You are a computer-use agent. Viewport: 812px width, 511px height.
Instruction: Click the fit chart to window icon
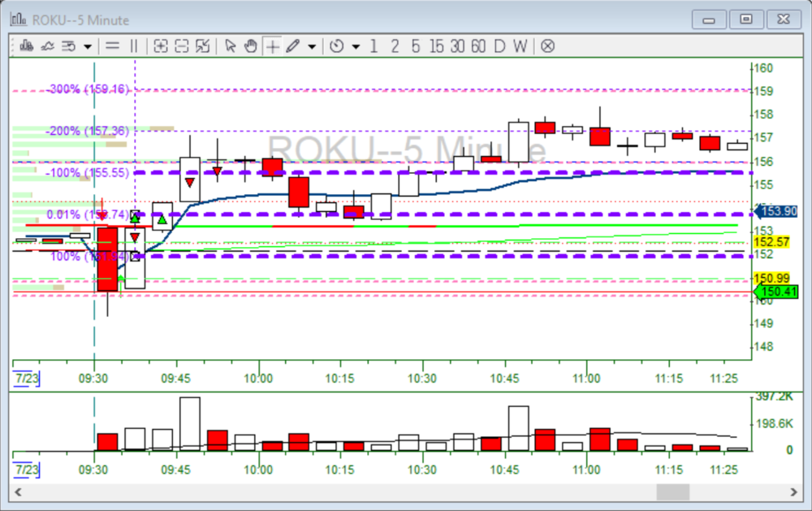[x=203, y=46]
